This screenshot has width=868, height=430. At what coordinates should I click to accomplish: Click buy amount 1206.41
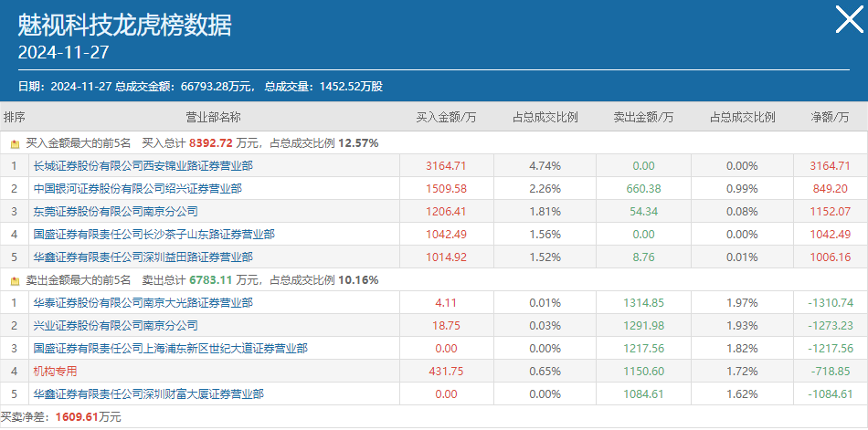click(446, 212)
